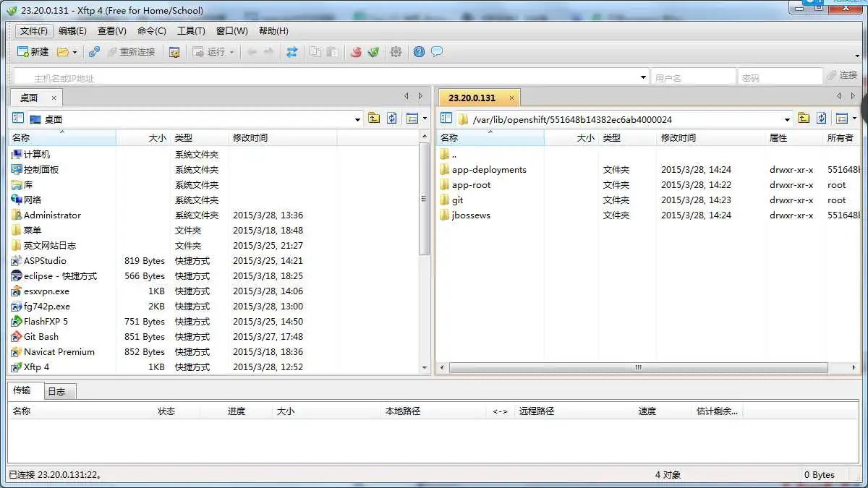Click the remote pane view mode icon

pyautogui.click(x=842, y=119)
